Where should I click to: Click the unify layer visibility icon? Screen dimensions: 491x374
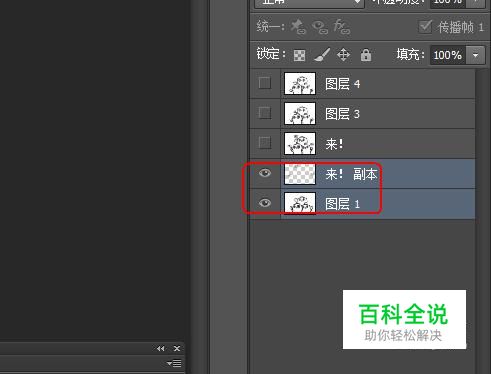[x=320, y=27]
